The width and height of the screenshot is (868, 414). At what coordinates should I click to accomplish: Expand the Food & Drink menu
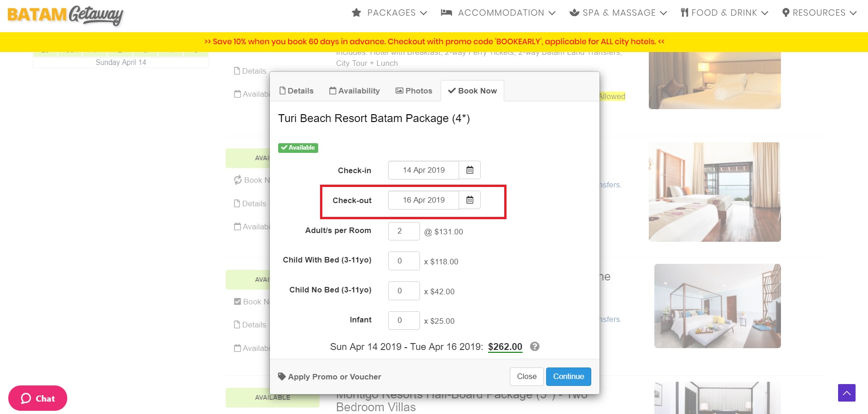coord(724,13)
